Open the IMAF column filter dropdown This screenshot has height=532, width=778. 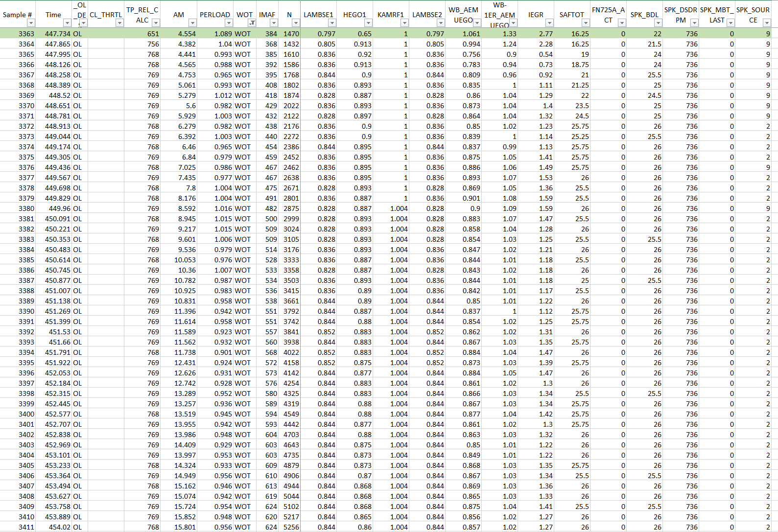click(x=274, y=23)
